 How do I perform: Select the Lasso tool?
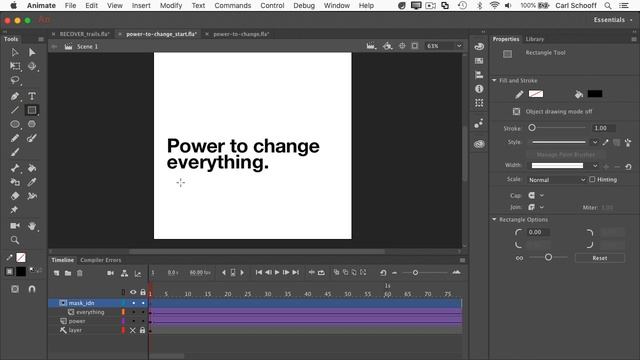(x=15, y=80)
